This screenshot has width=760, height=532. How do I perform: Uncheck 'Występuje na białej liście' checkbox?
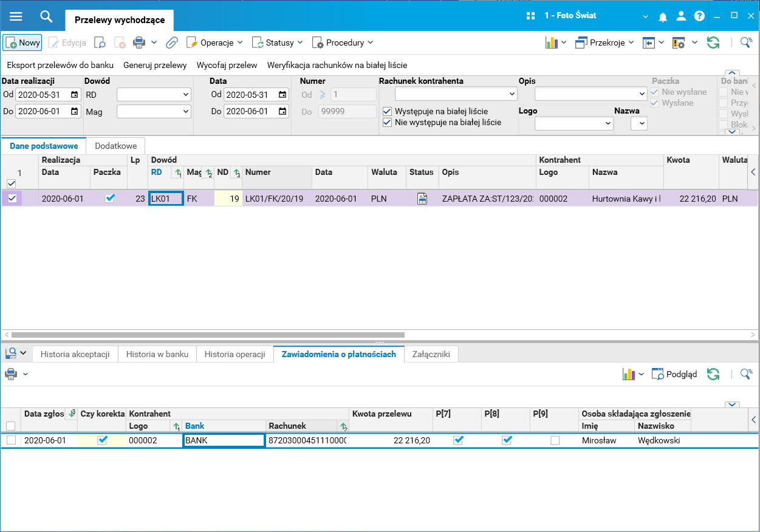coord(387,112)
